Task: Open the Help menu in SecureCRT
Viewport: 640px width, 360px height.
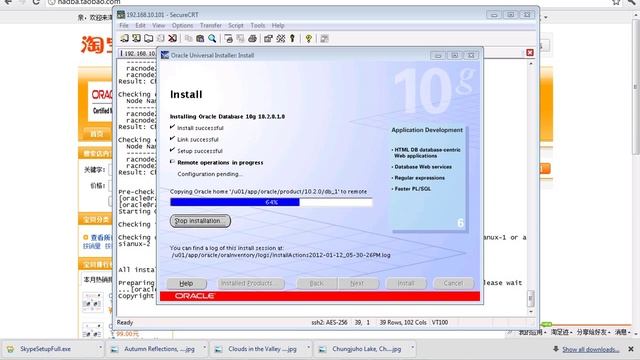Action: click(278, 25)
